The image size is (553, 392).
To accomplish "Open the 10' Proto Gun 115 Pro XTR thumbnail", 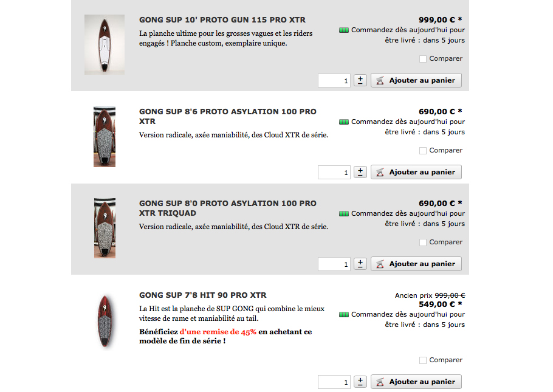I will point(105,44).
